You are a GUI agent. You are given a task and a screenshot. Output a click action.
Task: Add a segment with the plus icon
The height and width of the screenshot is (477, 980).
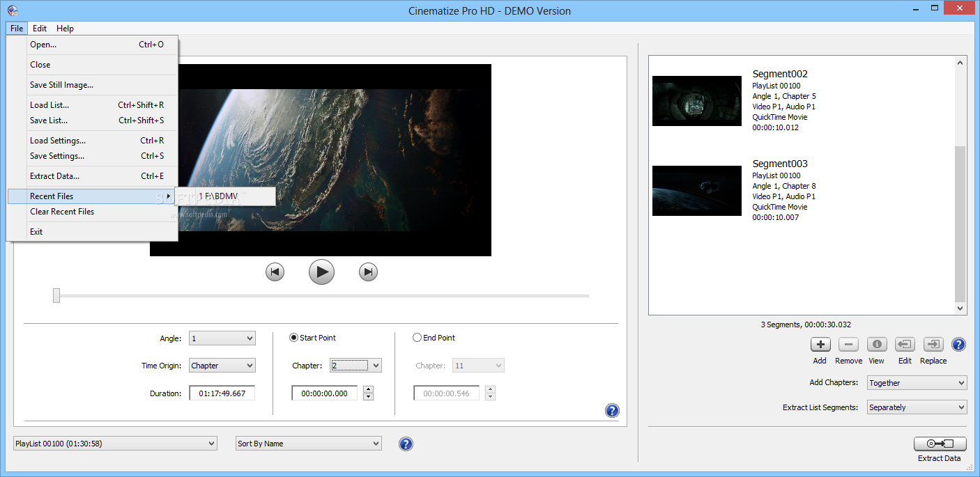[820, 344]
